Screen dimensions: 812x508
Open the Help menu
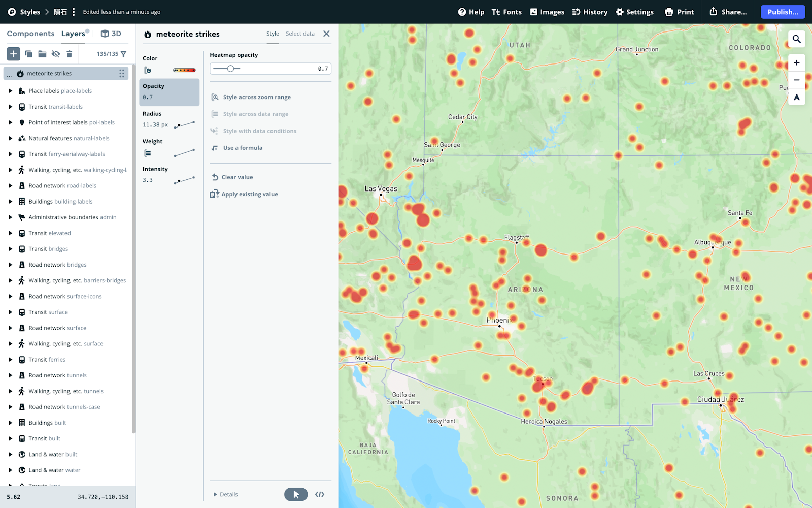pos(471,12)
